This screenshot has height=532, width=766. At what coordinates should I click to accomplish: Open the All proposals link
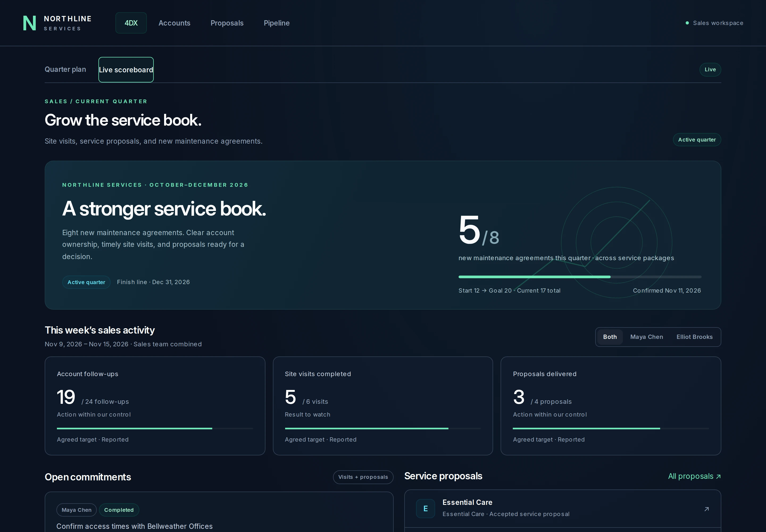click(694, 476)
